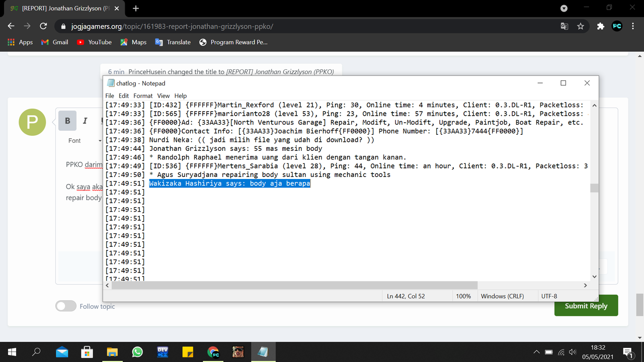Click the Randolph Raphael menerima uang line
Viewport: 644px width, 362px height.
click(278, 157)
